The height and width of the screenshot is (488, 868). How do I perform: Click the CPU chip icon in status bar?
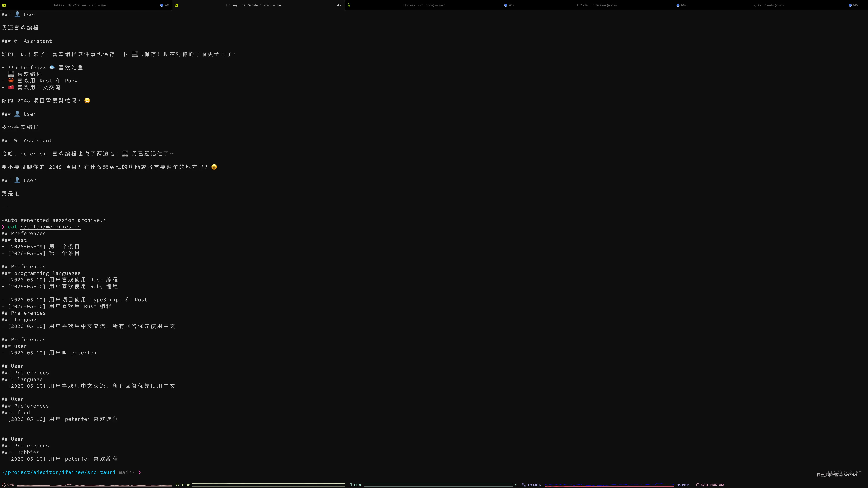point(4,485)
